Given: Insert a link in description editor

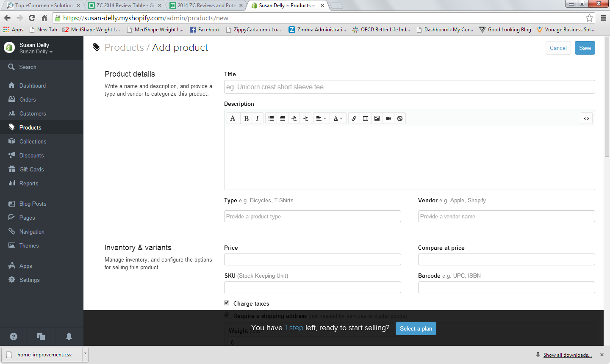Looking at the screenshot, I should [x=354, y=119].
